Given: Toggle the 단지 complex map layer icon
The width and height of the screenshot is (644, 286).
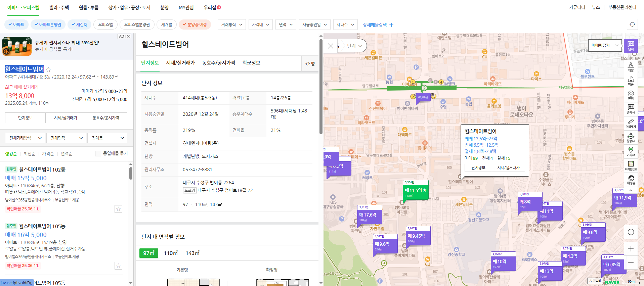Looking at the screenshot, I should pyautogui.click(x=631, y=46).
